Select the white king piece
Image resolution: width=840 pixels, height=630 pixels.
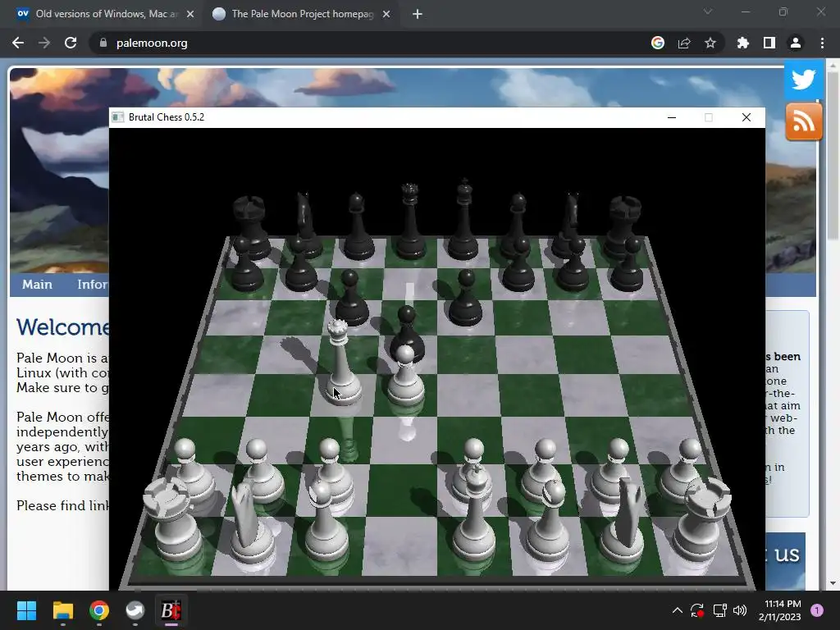(x=473, y=512)
